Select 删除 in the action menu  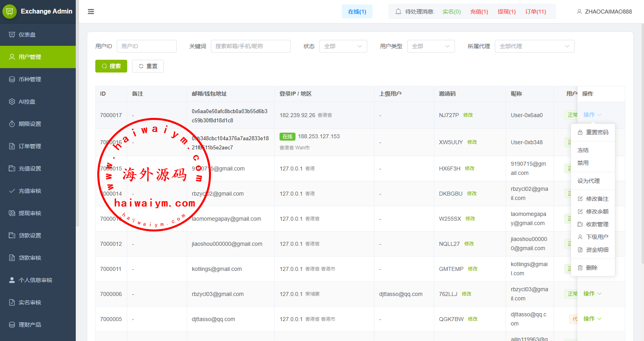pyautogui.click(x=591, y=268)
